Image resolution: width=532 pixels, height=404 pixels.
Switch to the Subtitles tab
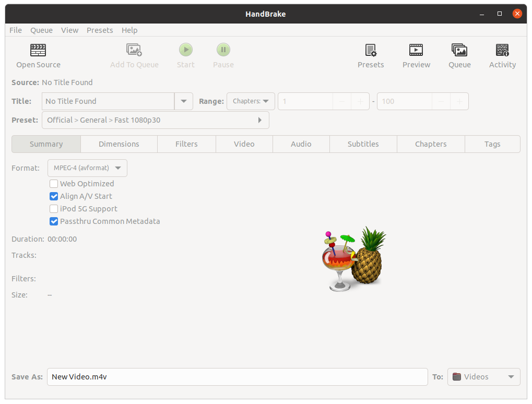tap(363, 144)
